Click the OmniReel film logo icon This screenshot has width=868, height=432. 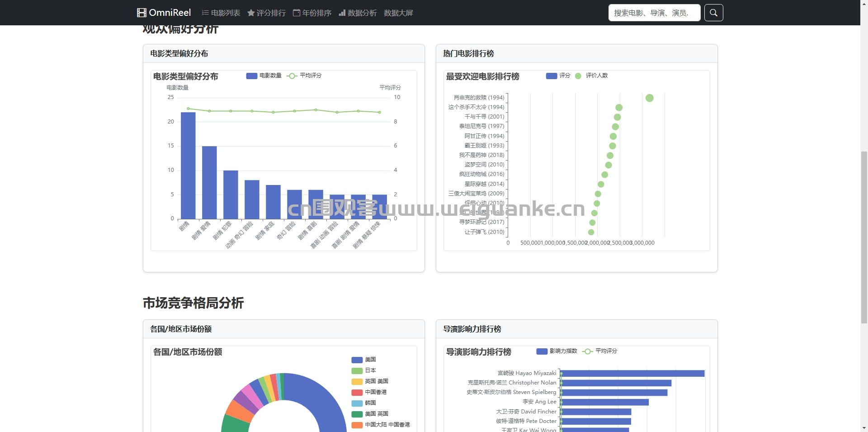[142, 13]
